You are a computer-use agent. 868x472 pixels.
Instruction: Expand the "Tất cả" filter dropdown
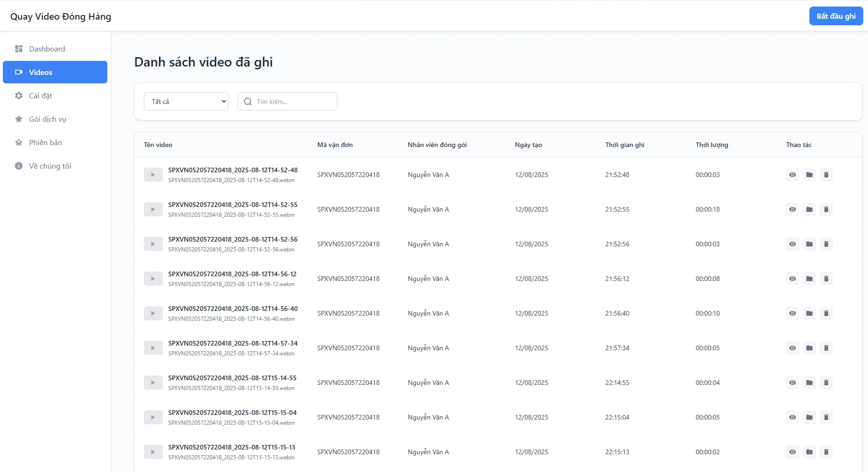[186, 102]
